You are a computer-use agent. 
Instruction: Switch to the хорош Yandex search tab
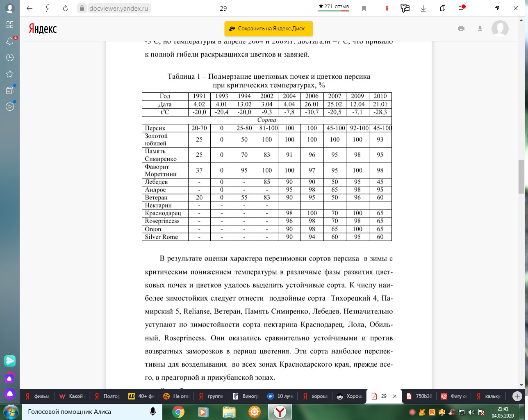(x=316, y=396)
